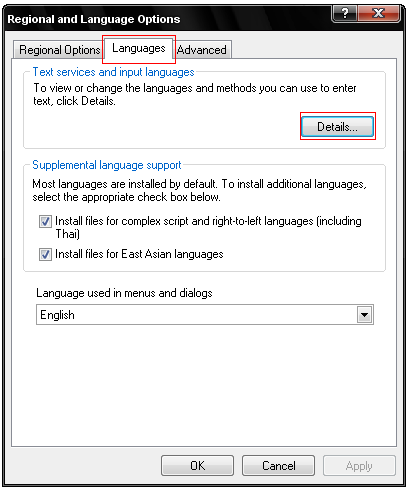Confirm changes with the OK button
Viewport: 410px width, 488px height.
point(197,466)
